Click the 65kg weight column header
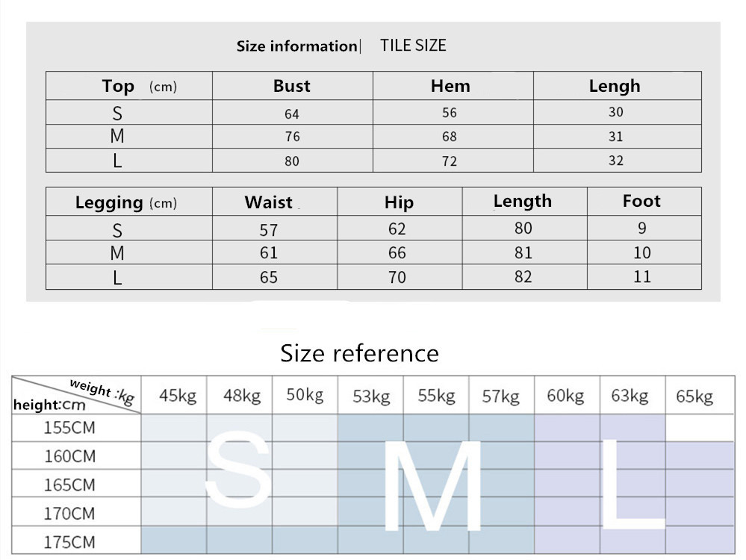The width and height of the screenshot is (746, 560). 694,396
